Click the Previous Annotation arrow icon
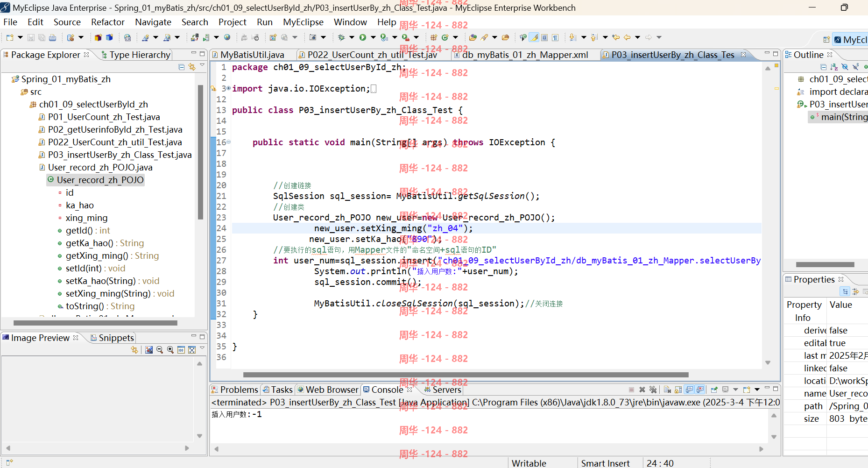The image size is (868, 468). click(x=594, y=37)
